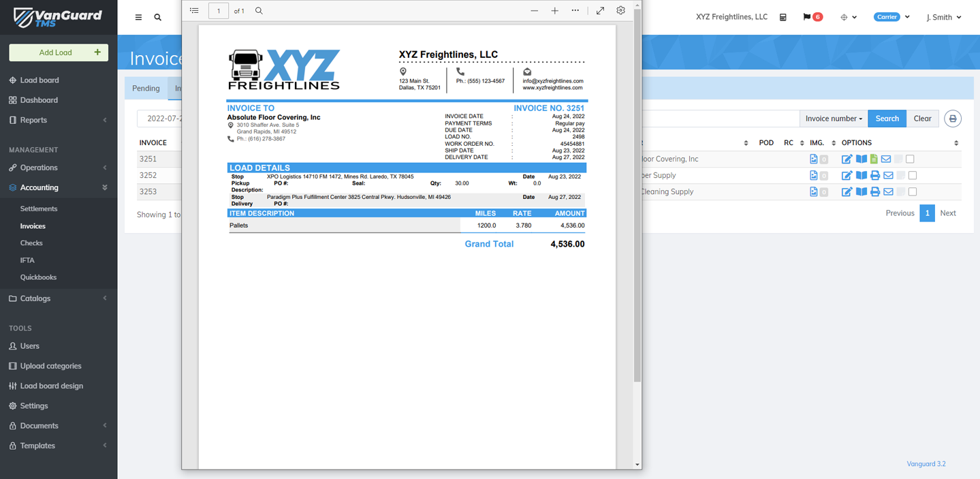Viewport: 980px width, 479px height.
Task: Open the J. Smith user dropdown
Action: pyautogui.click(x=943, y=17)
